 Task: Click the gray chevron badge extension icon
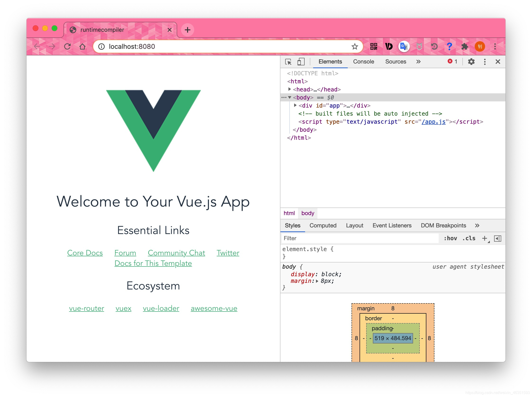[x=419, y=46]
